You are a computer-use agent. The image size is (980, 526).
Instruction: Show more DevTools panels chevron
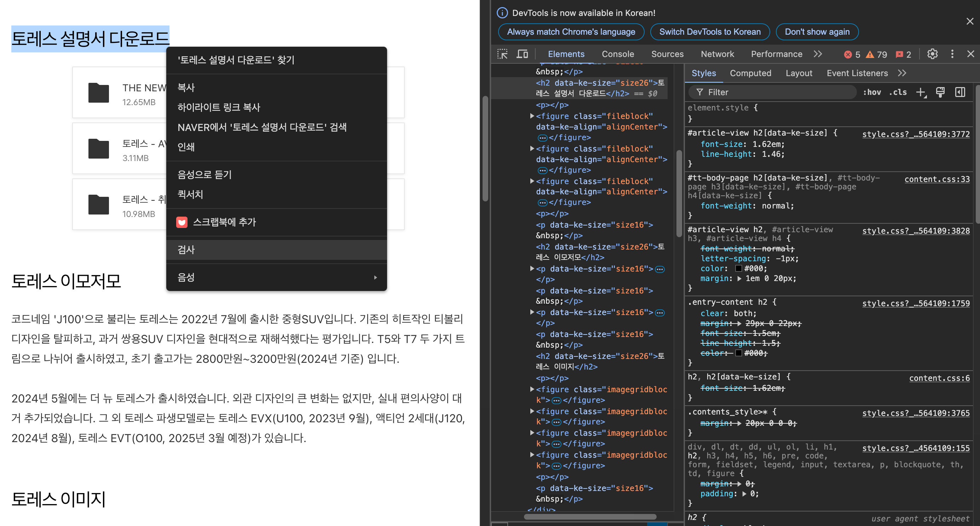[818, 54]
